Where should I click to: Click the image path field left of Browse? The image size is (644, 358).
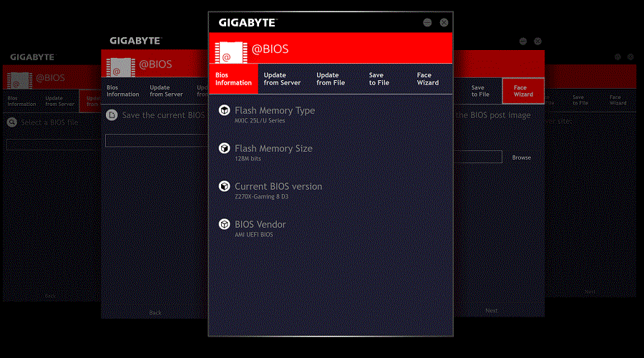pyautogui.click(x=478, y=157)
